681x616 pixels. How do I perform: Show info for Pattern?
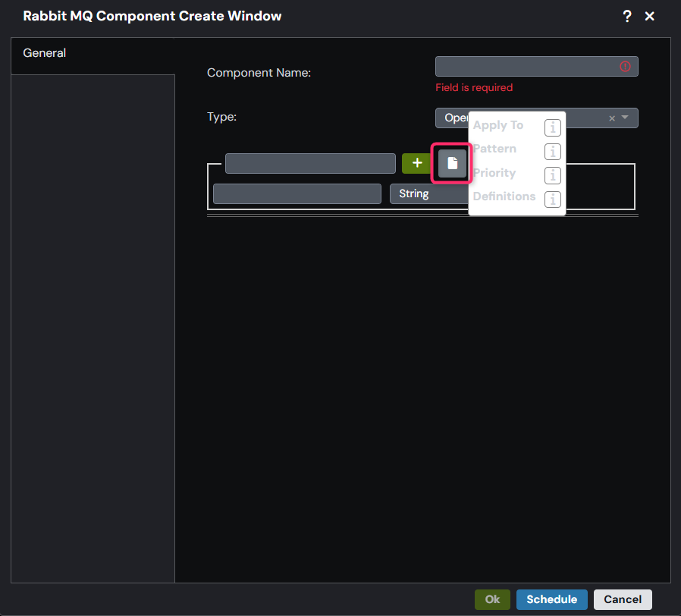(x=552, y=152)
